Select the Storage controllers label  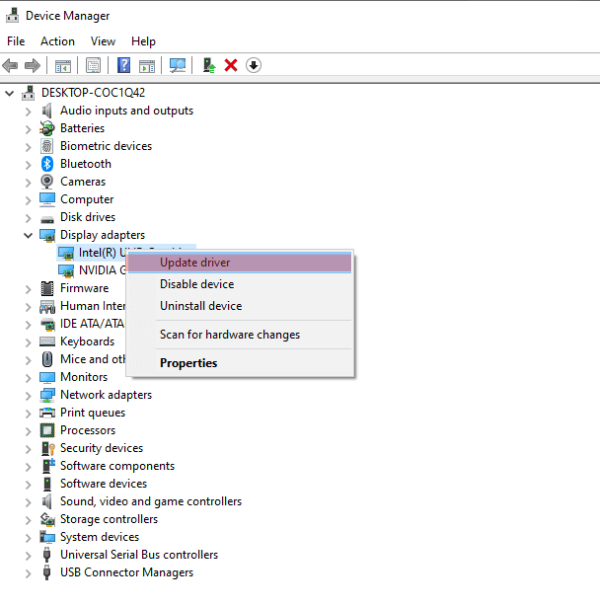pos(109,519)
